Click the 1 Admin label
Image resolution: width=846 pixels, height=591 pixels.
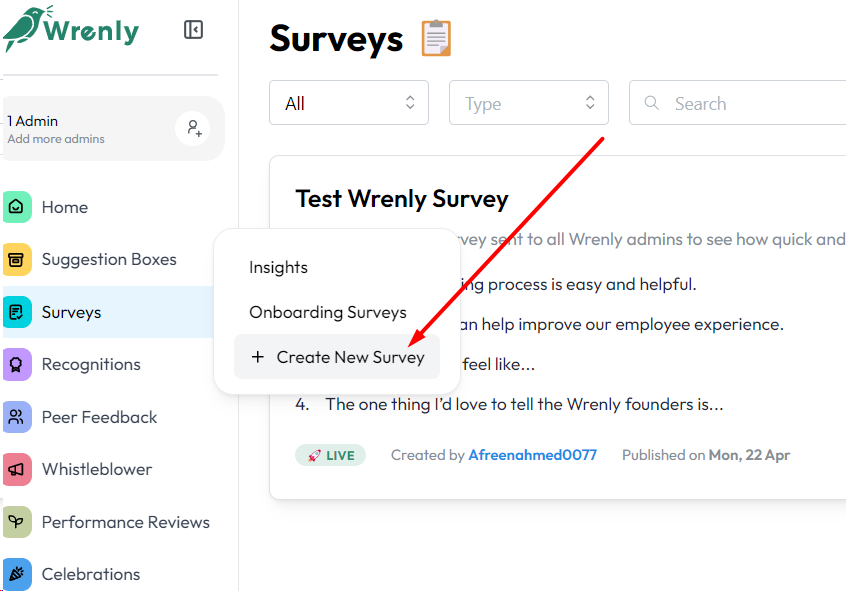click(x=32, y=121)
